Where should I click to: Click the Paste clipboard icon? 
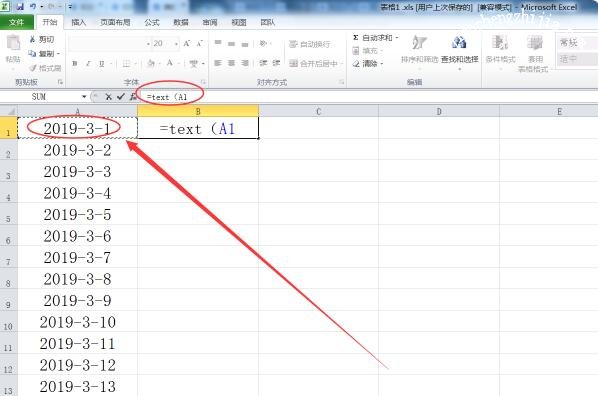[13, 43]
